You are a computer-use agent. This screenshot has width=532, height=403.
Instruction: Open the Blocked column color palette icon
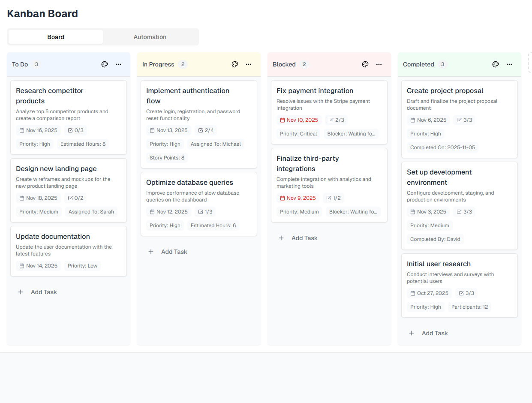tap(365, 64)
